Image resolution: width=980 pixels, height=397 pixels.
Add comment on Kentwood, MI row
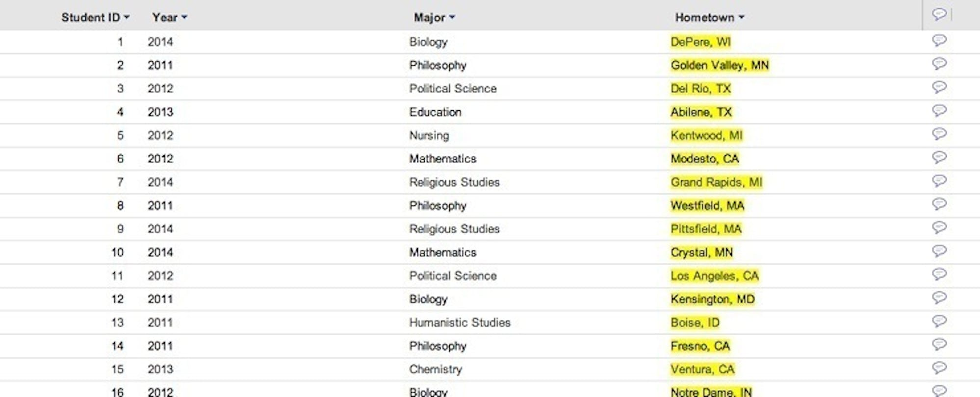pos(939,134)
